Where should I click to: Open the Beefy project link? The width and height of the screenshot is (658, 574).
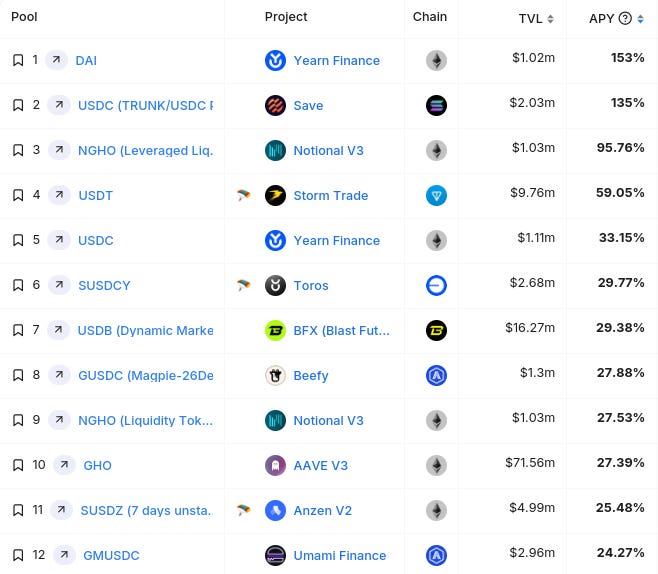[x=311, y=375]
